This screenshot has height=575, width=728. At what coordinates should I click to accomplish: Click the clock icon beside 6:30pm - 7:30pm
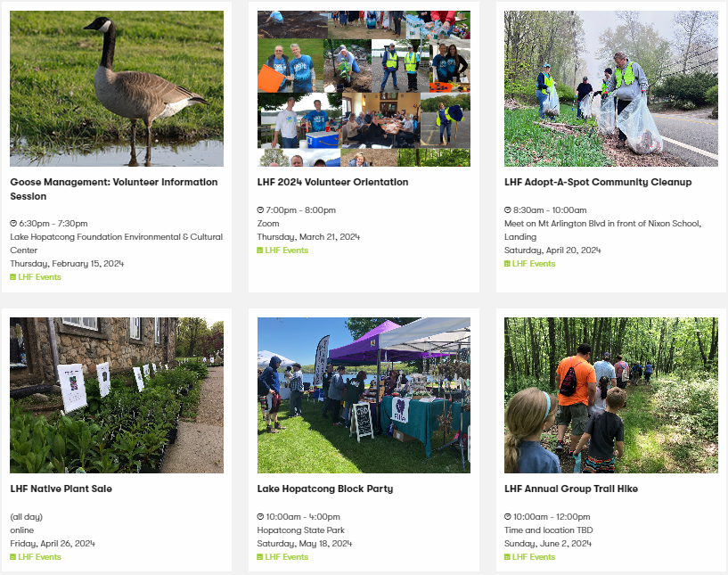[13, 224]
